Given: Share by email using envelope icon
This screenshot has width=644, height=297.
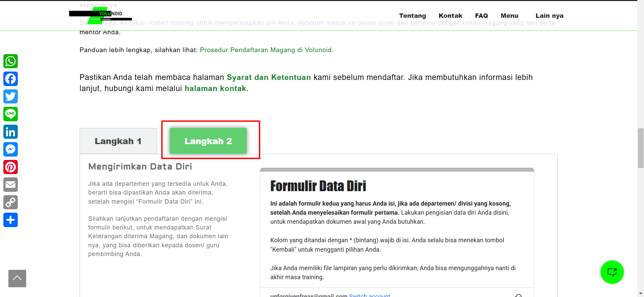Looking at the screenshot, I should 10,185.
